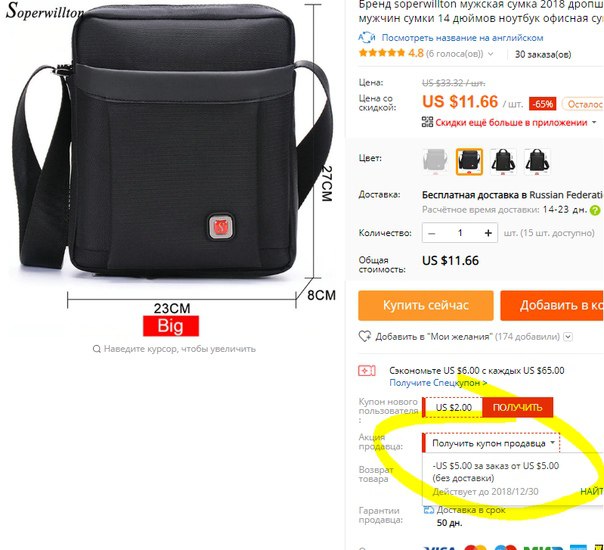Expand the wishlist dropdown arrow
Viewport: 604px width, 550px height.
point(568,337)
